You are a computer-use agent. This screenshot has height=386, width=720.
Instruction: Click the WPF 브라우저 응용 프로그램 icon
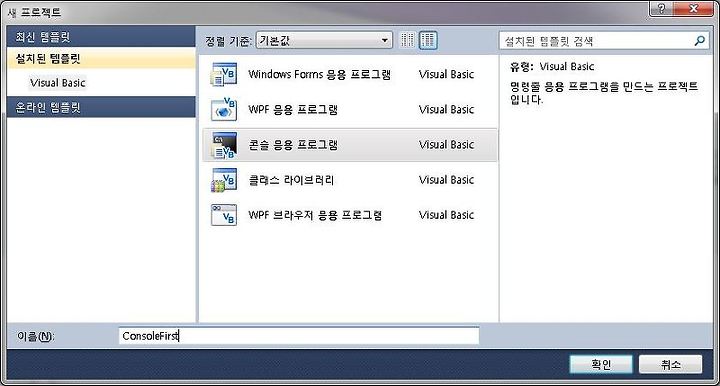[x=224, y=215]
